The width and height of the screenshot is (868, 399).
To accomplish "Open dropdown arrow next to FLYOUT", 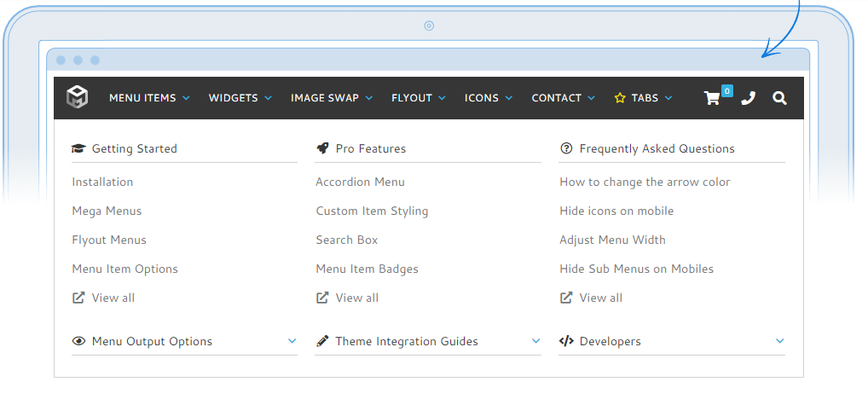I will (442, 98).
